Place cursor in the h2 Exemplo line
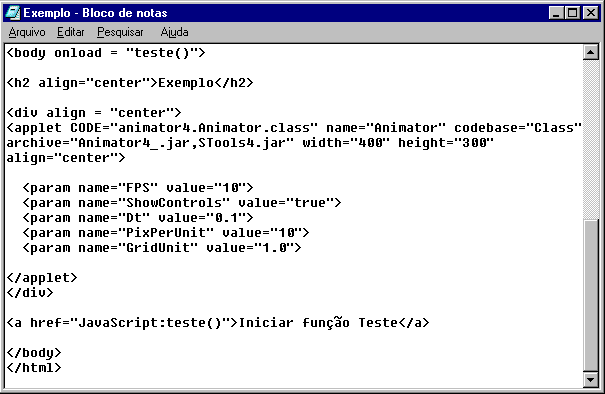Viewport: 605px width, 394px height. (130, 83)
